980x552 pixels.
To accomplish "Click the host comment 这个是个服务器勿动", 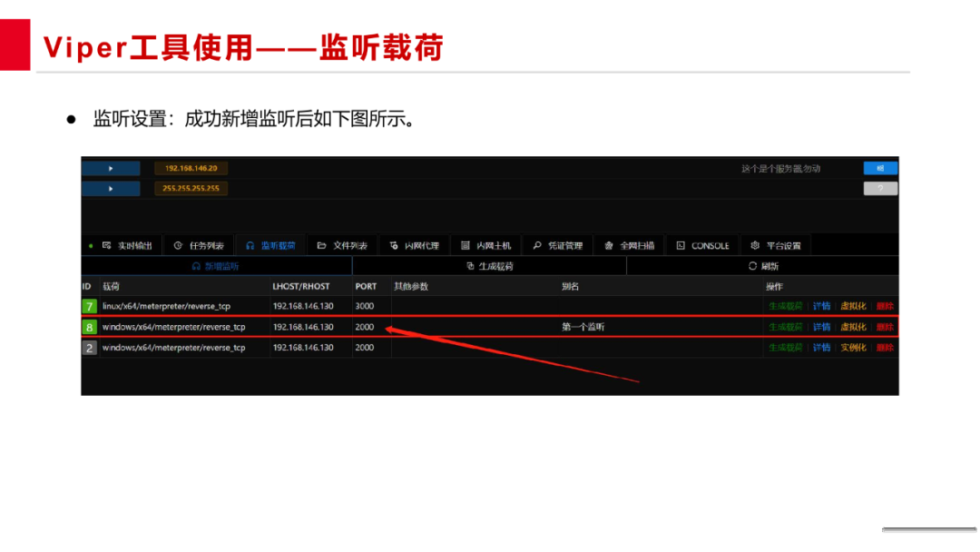I will [780, 169].
